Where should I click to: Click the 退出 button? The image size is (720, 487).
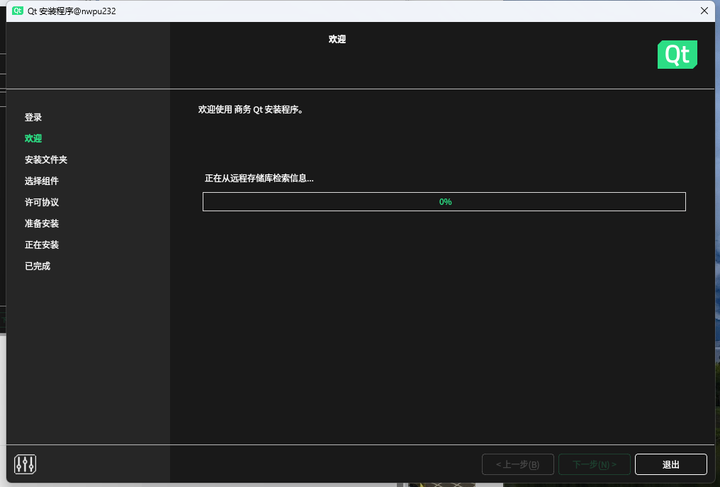pos(671,465)
